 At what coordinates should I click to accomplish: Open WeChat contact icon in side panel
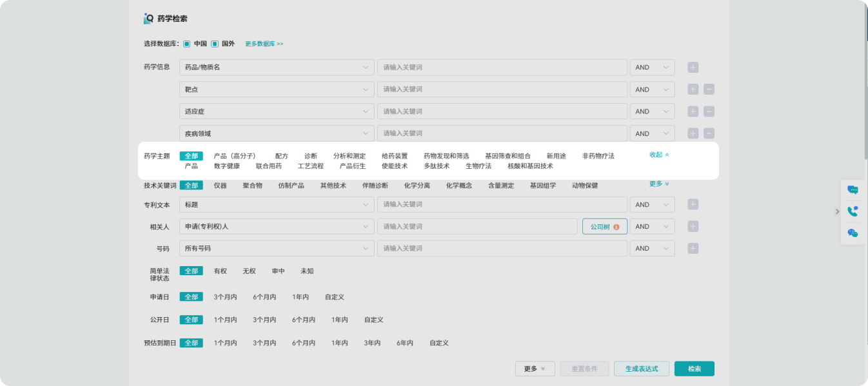click(x=853, y=233)
